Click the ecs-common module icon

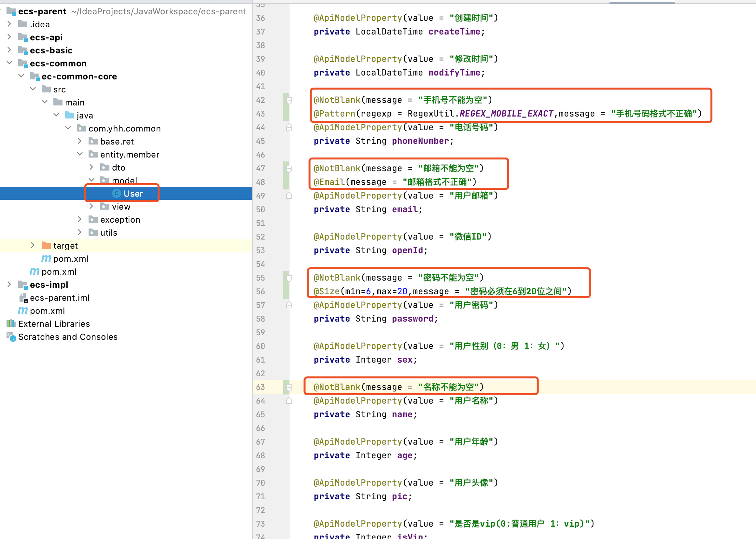coord(22,63)
